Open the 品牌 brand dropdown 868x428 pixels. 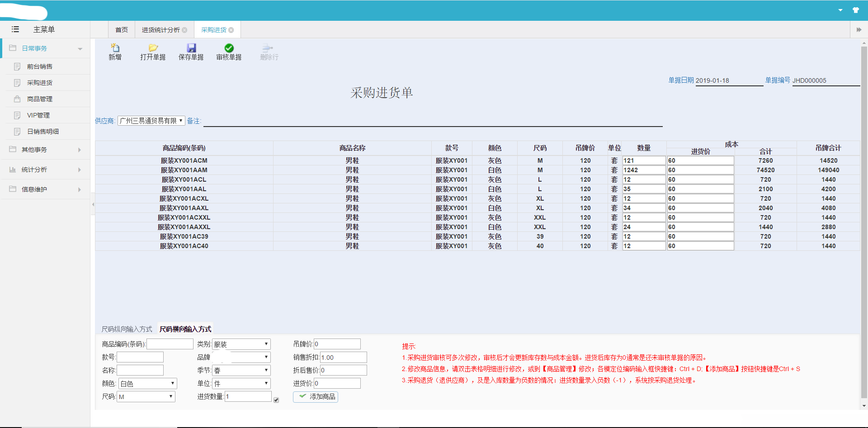click(x=241, y=357)
